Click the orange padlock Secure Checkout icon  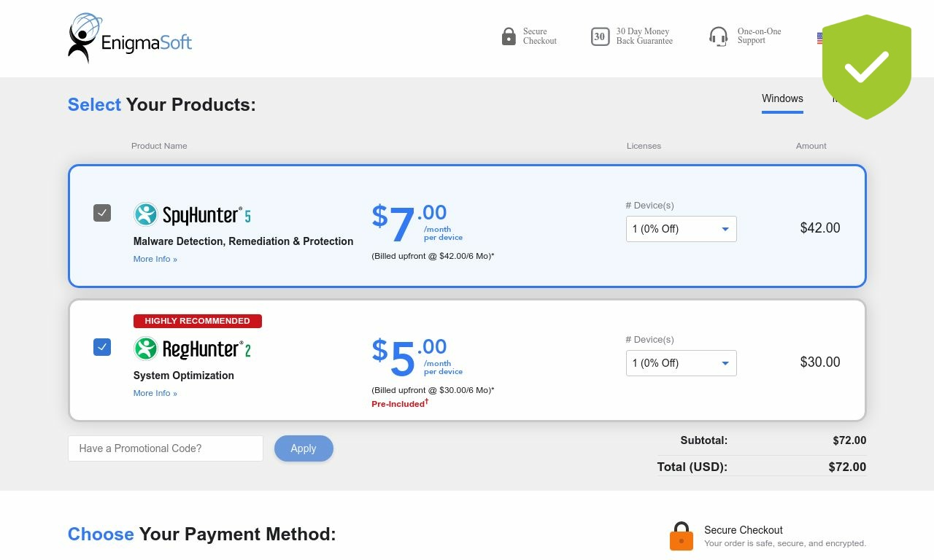click(x=682, y=537)
